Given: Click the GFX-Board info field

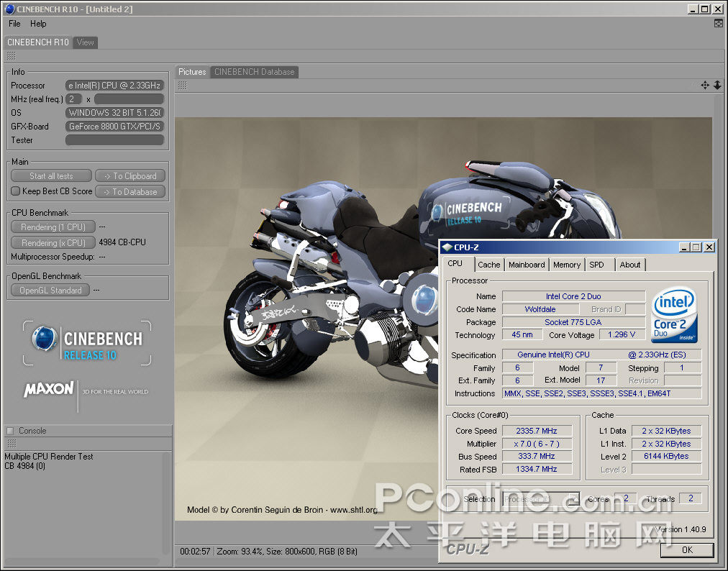Looking at the screenshot, I should [x=114, y=127].
